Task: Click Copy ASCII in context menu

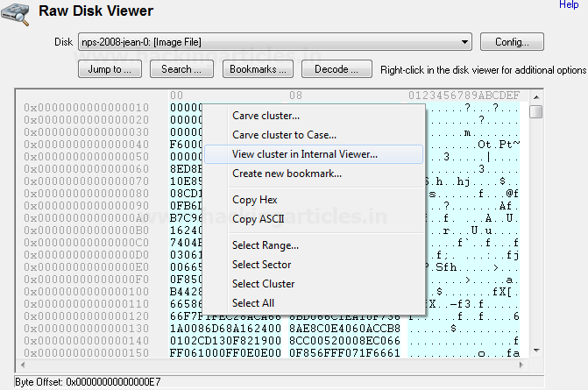Action: (257, 219)
